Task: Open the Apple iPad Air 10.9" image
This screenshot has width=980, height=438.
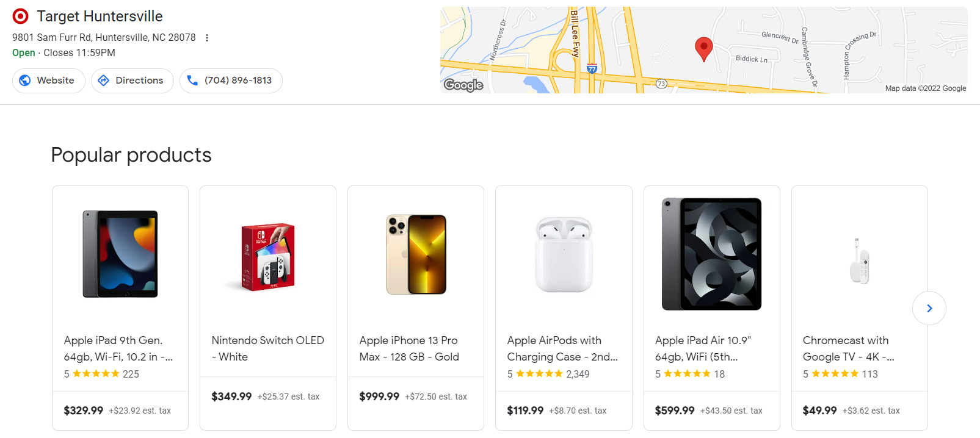Action: pos(711,254)
